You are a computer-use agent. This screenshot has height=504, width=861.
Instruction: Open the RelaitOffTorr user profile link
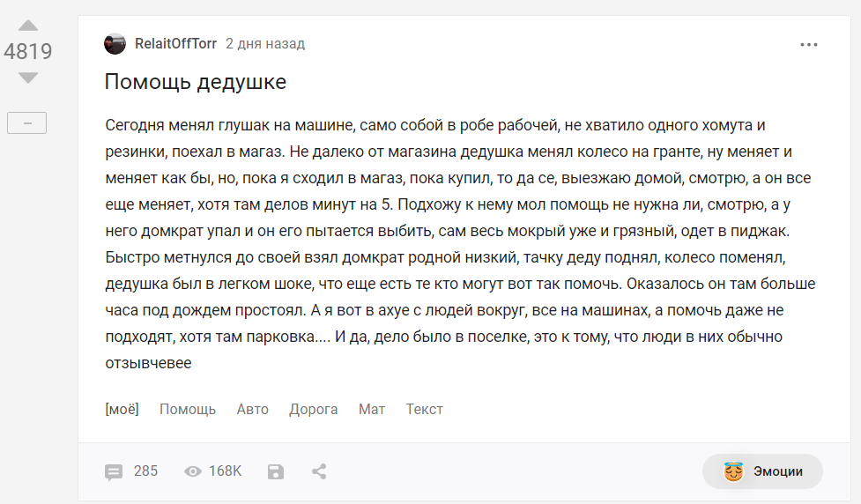(175, 44)
